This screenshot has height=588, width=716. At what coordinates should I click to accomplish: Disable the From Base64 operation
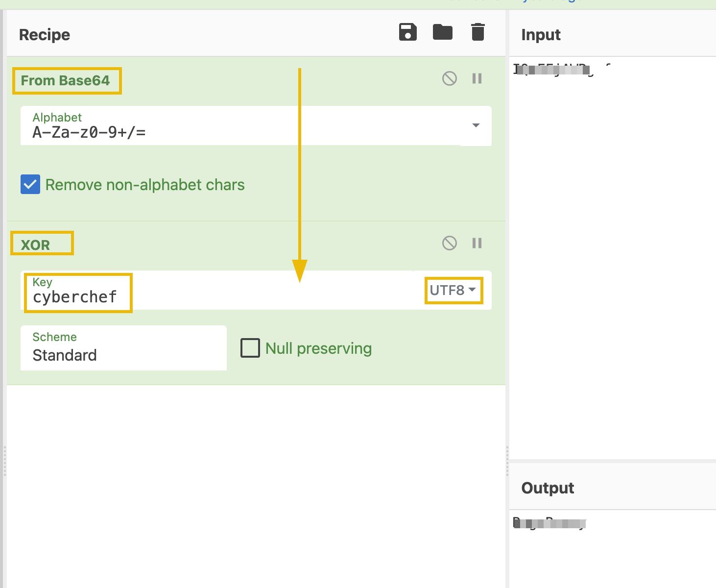coord(449,78)
